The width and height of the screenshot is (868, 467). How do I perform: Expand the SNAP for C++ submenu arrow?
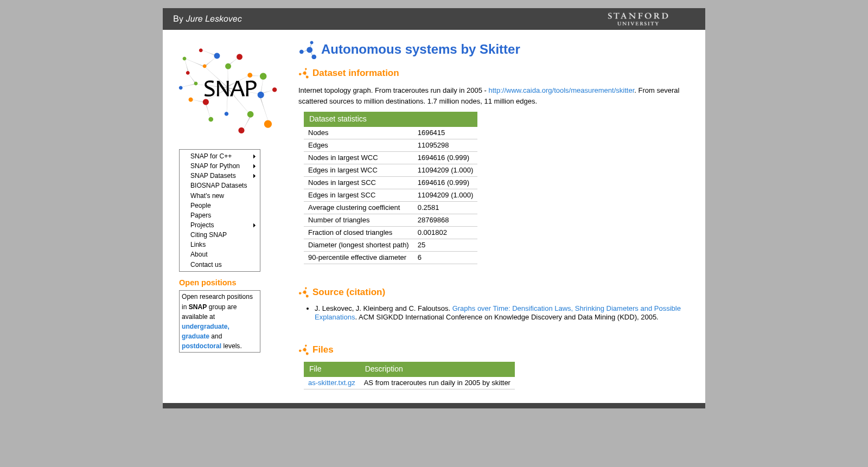tap(254, 156)
